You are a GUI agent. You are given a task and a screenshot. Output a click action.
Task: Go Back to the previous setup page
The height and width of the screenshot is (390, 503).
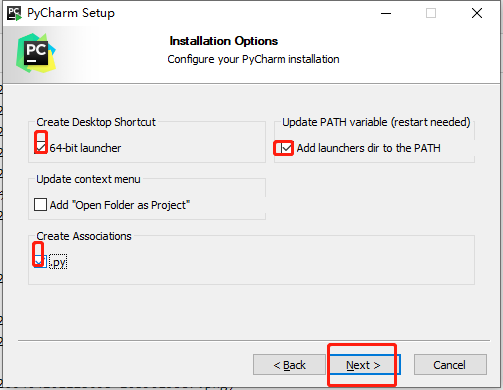289,365
